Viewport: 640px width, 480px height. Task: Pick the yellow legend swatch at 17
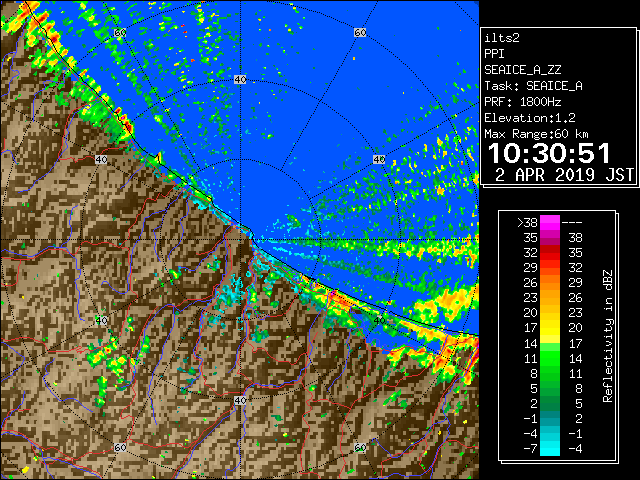click(x=550, y=328)
